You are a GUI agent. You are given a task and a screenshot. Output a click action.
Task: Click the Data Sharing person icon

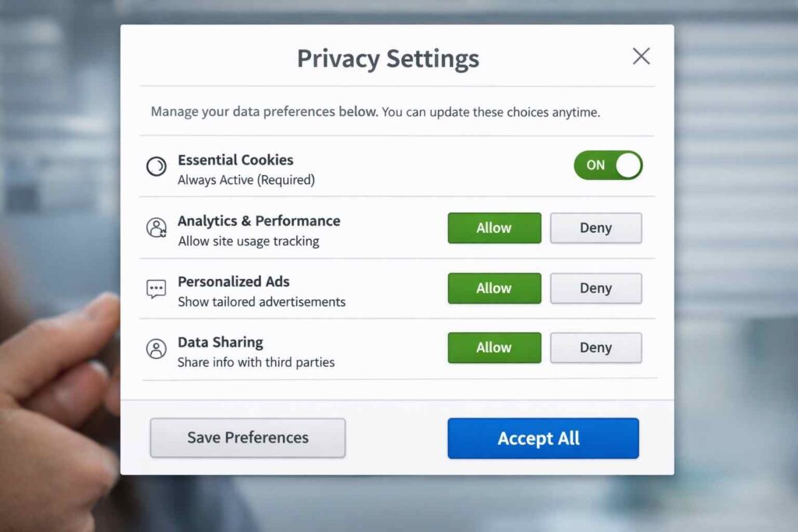click(156, 347)
